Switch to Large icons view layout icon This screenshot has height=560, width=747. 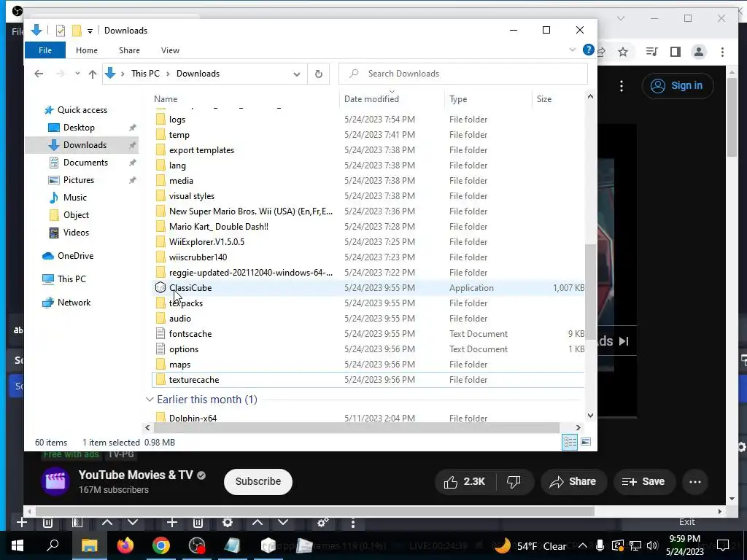586,442
